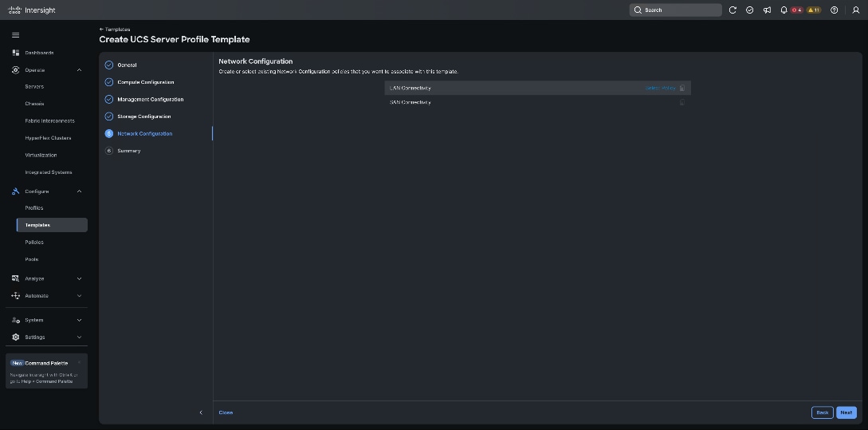
Task: Open the hamburger navigation menu
Action: point(15,35)
